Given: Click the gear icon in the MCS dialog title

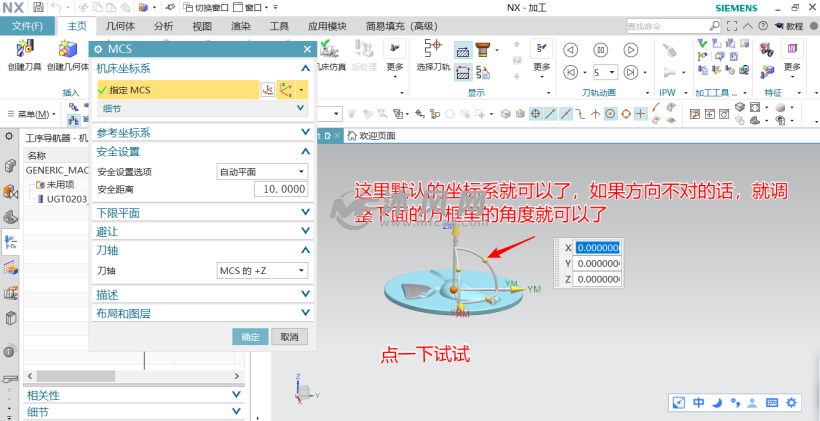Looking at the screenshot, I should (x=98, y=49).
